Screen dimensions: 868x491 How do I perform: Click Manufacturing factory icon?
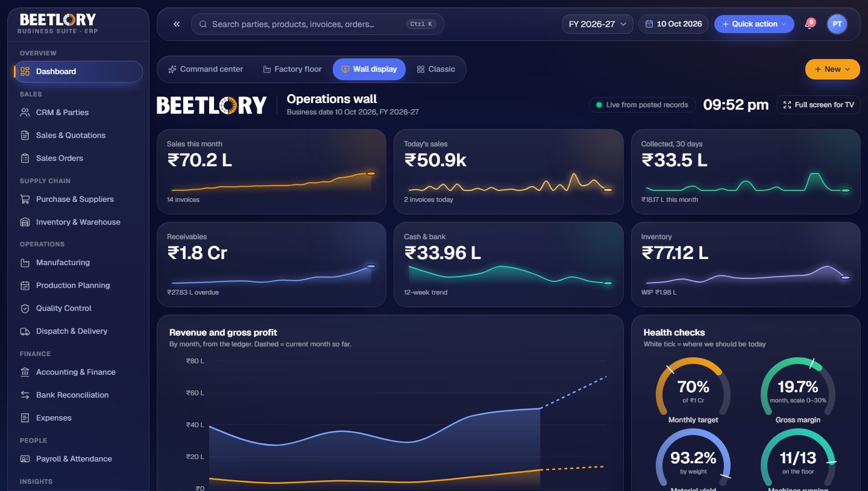point(25,262)
